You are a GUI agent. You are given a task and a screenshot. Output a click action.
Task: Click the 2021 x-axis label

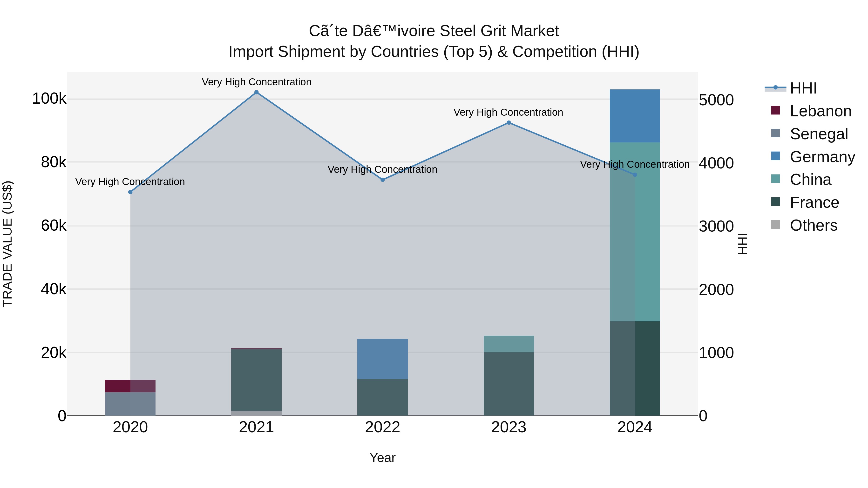coord(257,427)
